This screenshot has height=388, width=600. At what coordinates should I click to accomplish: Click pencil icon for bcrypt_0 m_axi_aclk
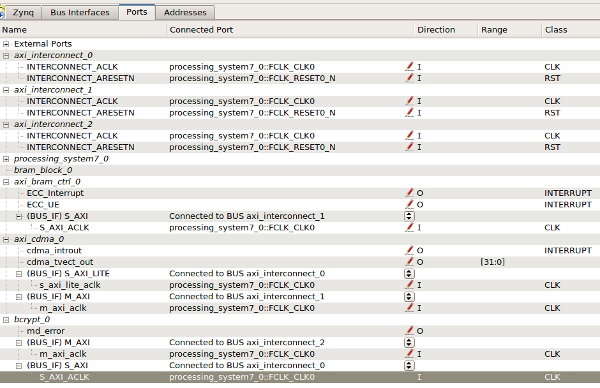click(x=409, y=354)
